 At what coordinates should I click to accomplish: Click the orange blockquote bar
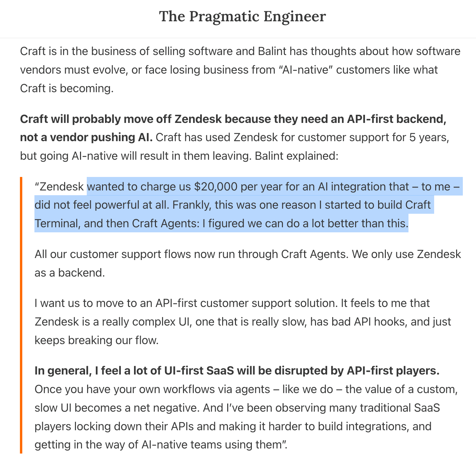21,315
